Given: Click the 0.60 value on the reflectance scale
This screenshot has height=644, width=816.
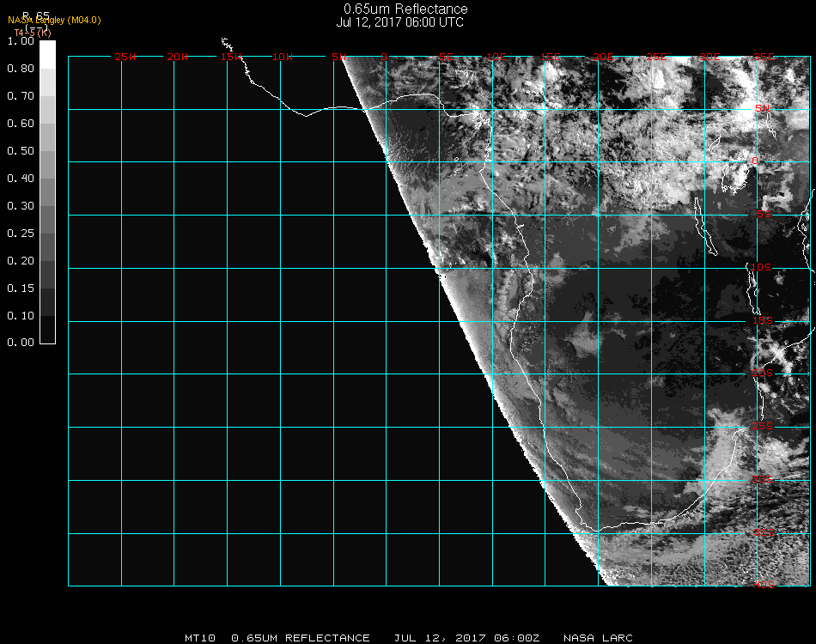Looking at the screenshot, I should [x=21, y=124].
